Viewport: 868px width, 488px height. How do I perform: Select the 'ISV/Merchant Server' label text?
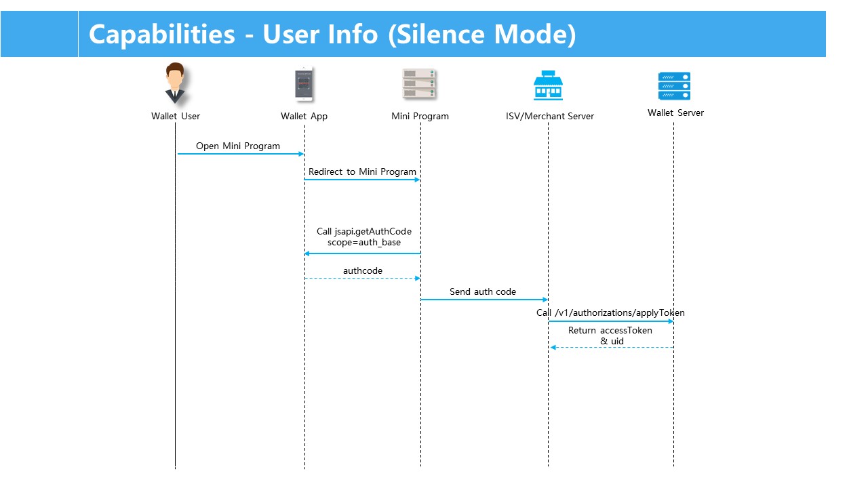(550, 116)
